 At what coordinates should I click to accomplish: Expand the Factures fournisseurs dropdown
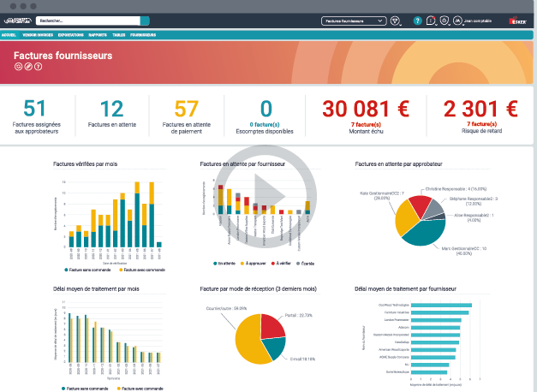click(x=354, y=21)
